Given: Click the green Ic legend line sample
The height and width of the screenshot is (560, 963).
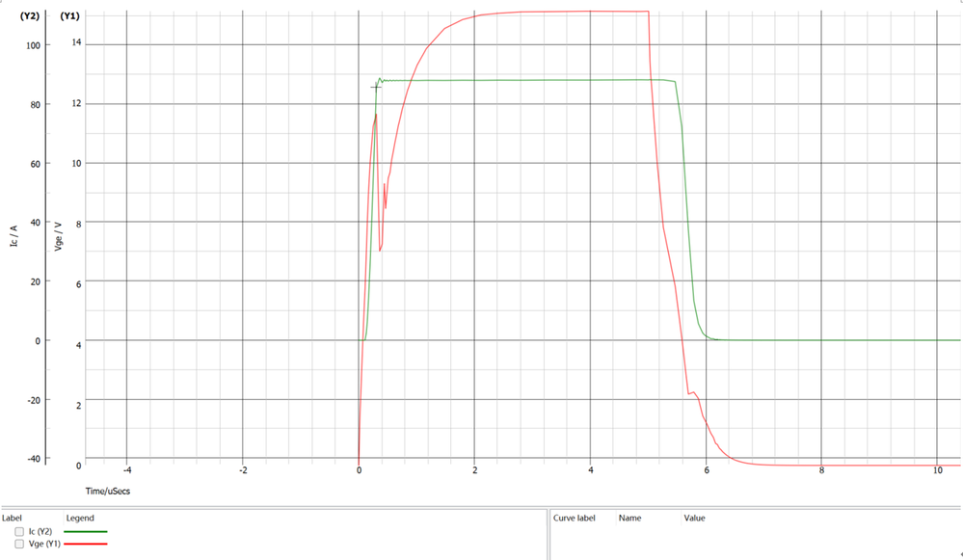Looking at the screenshot, I should pyautogui.click(x=85, y=531).
